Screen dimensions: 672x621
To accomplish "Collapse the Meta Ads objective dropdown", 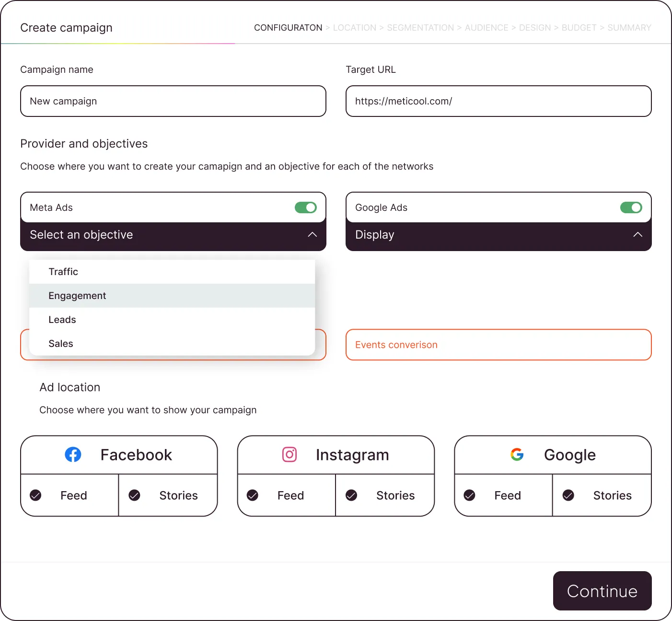I will click(312, 235).
